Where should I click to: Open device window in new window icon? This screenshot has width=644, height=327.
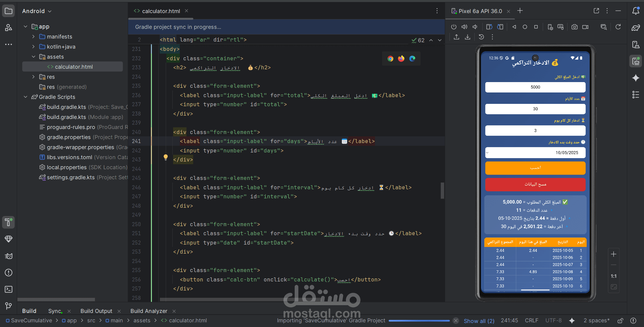[x=596, y=11]
